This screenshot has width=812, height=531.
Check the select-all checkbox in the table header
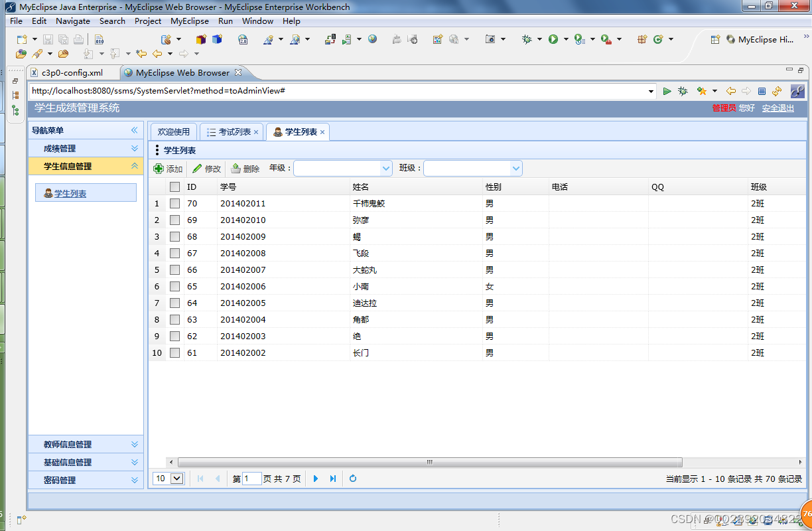pyautogui.click(x=174, y=187)
